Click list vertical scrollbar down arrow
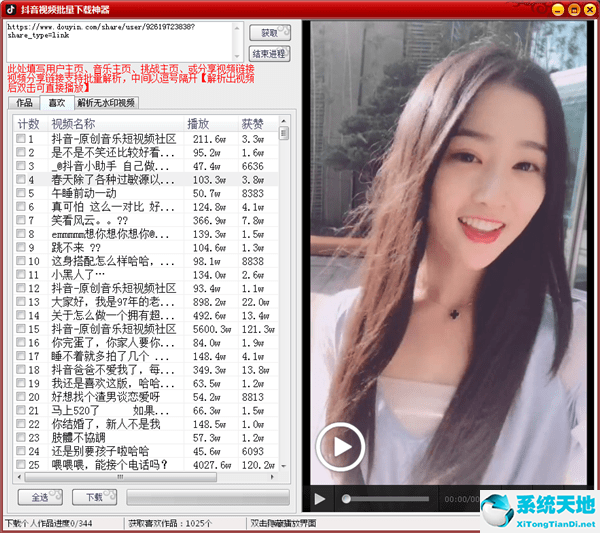Image resolution: width=600 pixels, height=533 pixels. click(284, 466)
